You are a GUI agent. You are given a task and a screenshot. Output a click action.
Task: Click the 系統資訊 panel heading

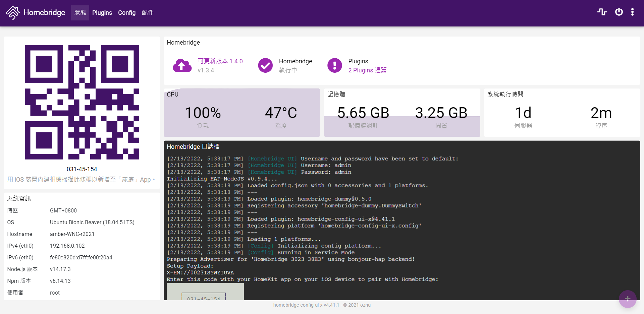coord(19,199)
